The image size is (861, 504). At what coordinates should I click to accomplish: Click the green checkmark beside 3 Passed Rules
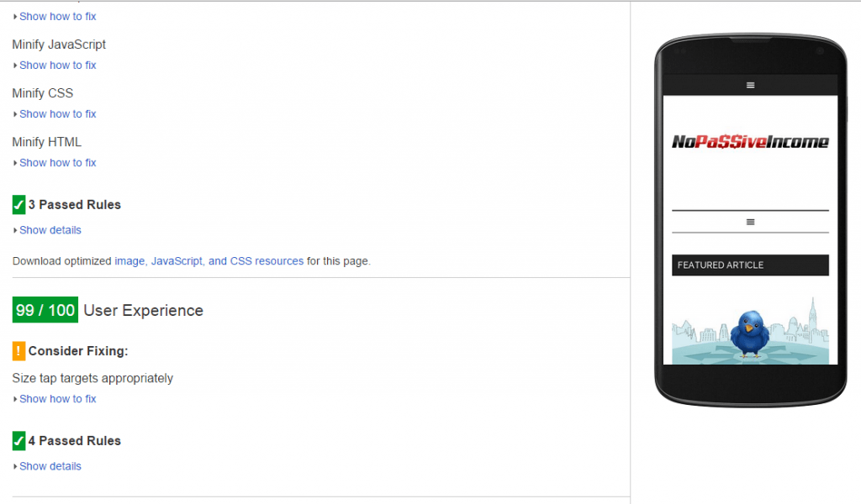[17, 204]
